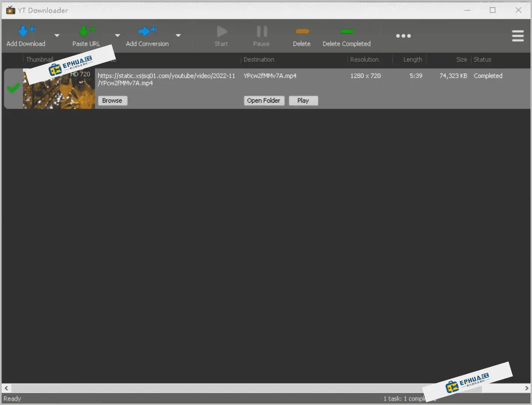The image size is (532, 405).
Task: Maximize the YT Downloader window
Action: [493, 10]
